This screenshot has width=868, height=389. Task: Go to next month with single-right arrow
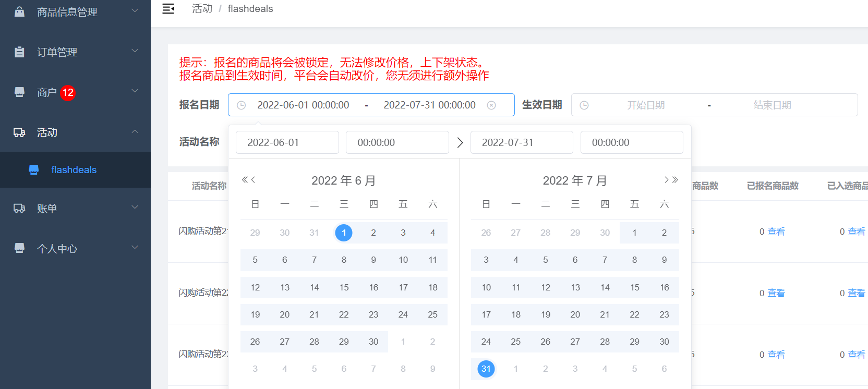(x=666, y=180)
